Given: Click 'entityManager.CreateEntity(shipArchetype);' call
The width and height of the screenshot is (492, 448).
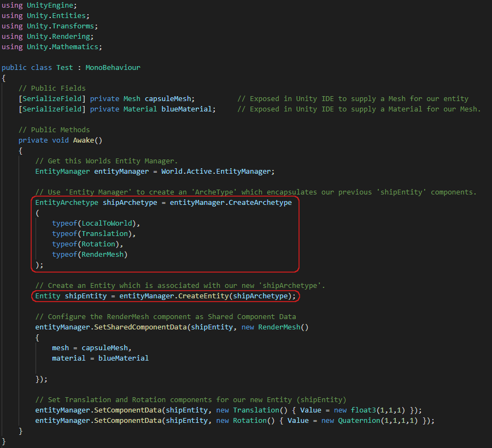Looking at the screenshot, I should tap(207, 296).
